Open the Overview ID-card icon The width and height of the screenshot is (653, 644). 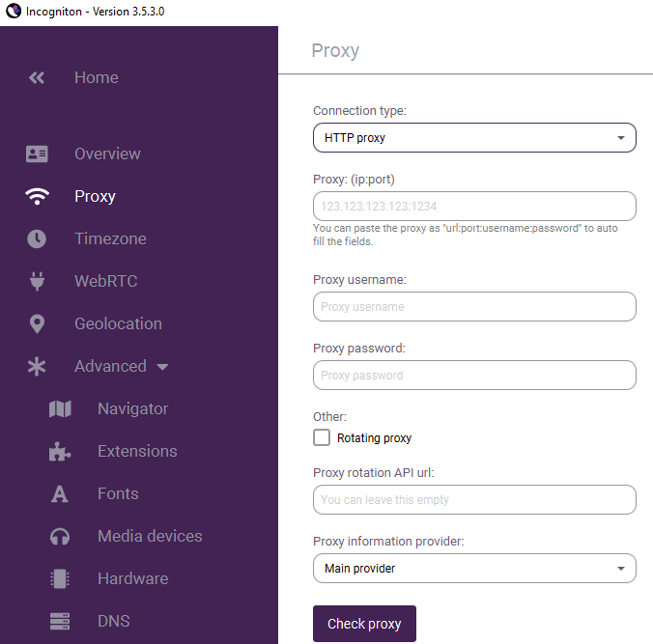[x=37, y=154]
